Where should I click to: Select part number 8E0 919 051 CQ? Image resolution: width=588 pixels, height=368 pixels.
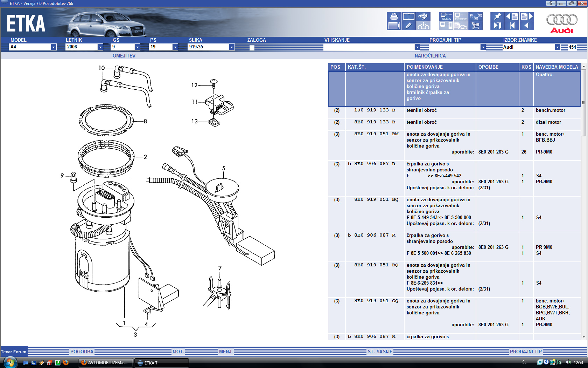[x=377, y=301]
